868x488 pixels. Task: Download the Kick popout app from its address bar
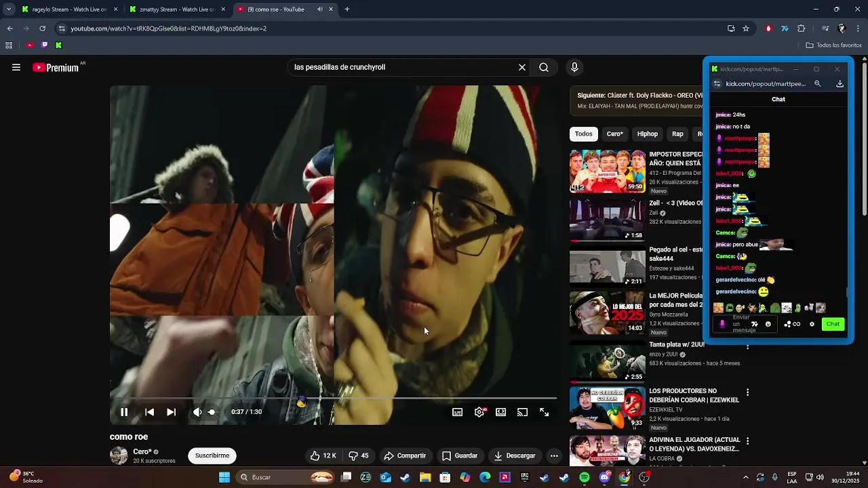pyautogui.click(x=840, y=84)
